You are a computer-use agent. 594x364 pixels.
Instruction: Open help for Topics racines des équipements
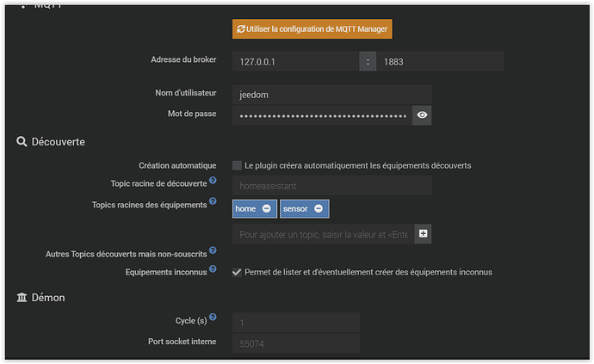pos(213,202)
